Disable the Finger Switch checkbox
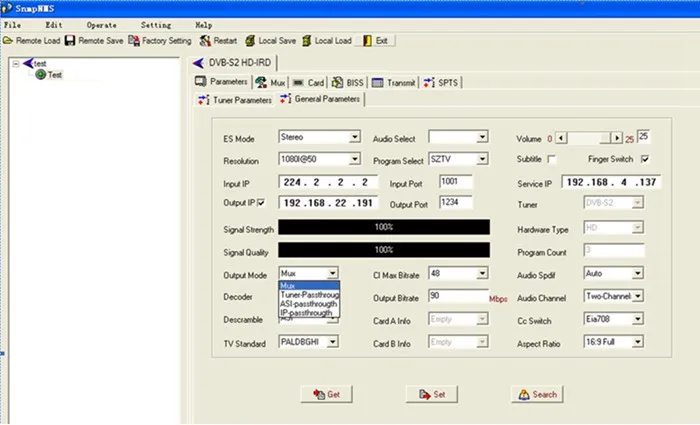Image resolution: width=700 pixels, height=425 pixels. tap(645, 159)
